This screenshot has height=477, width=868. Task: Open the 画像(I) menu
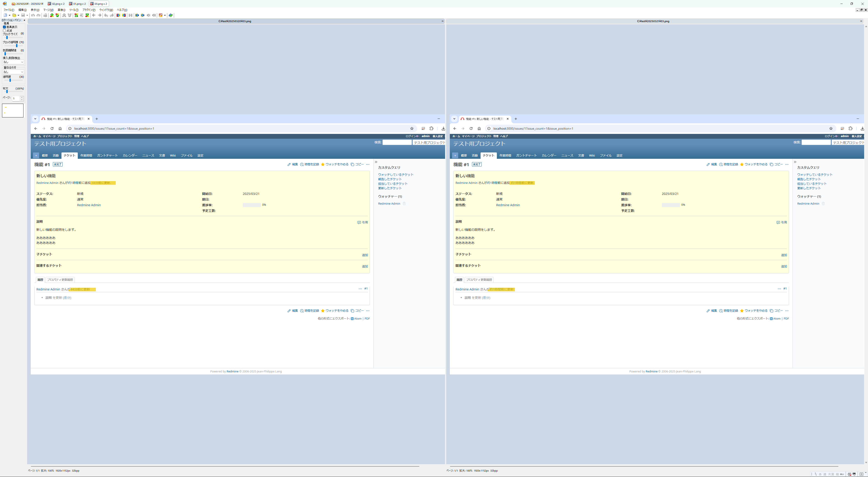[61, 10]
